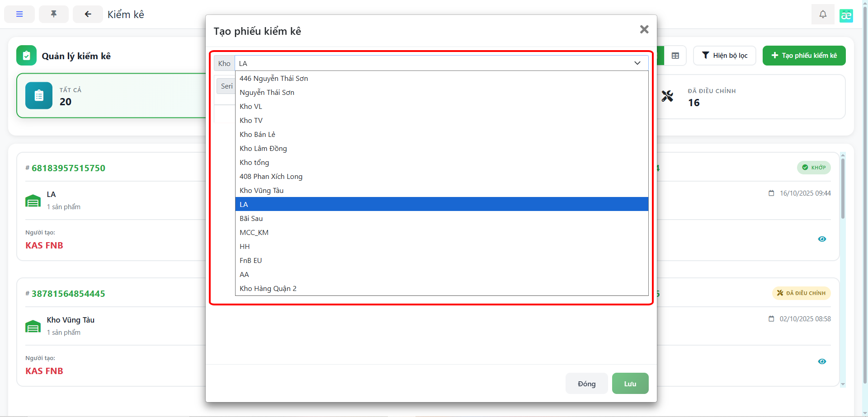The image size is (868, 417).
Task: Choose Kho Hàng Quận 2 option
Action: [x=268, y=289]
